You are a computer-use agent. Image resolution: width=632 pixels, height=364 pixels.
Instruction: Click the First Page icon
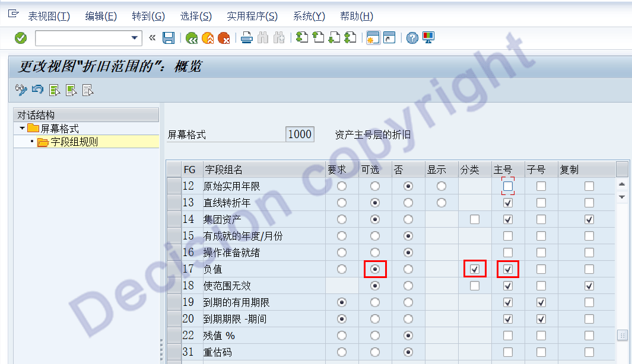click(302, 38)
